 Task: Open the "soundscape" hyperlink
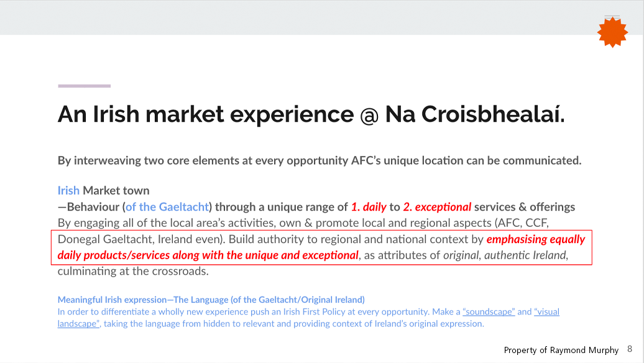[x=489, y=311]
